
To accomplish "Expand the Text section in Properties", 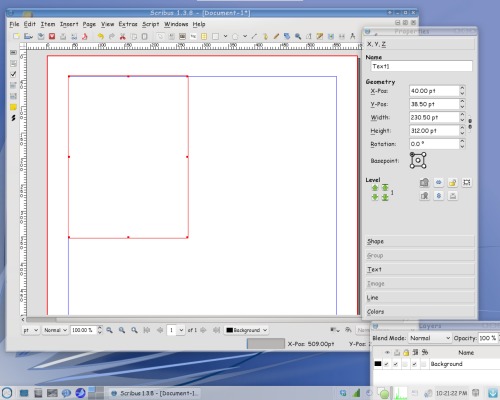I will (420, 269).
